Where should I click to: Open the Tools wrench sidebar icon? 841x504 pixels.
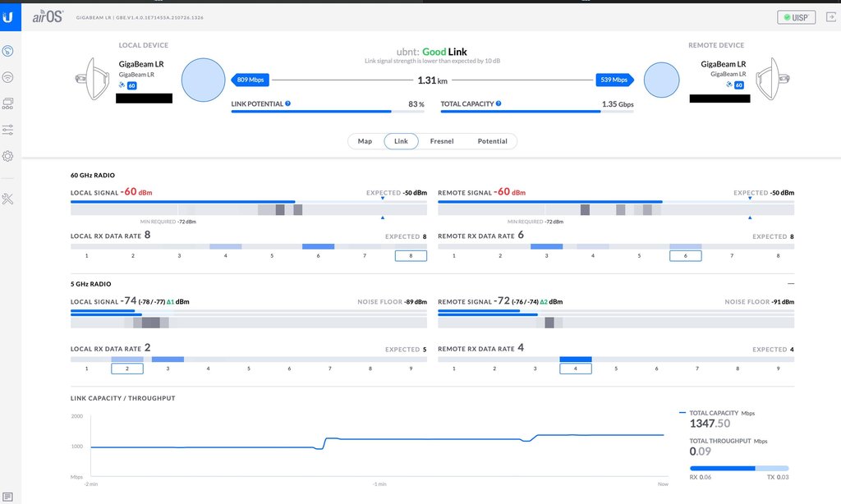pos(8,199)
